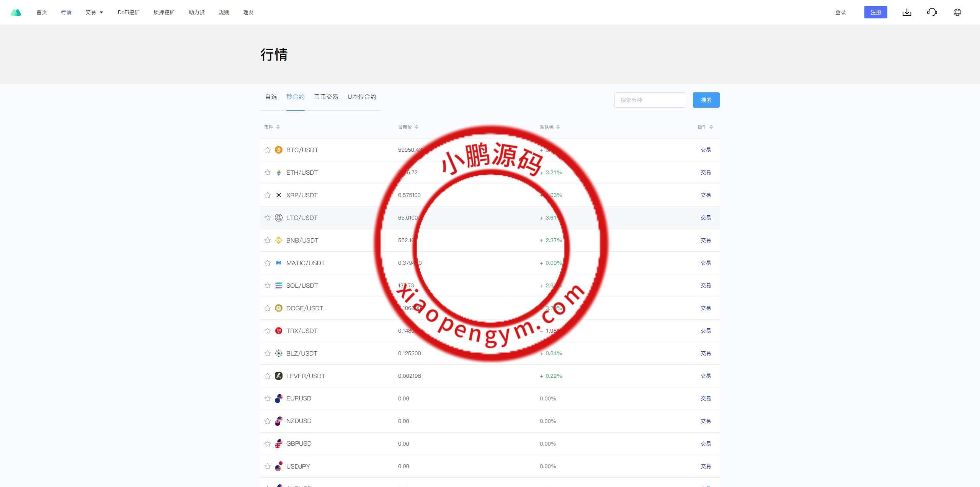The width and height of the screenshot is (980, 487).
Task: Favorite BTC/USDT with star toggle
Action: pyautogui.click(x=268, y=150)
